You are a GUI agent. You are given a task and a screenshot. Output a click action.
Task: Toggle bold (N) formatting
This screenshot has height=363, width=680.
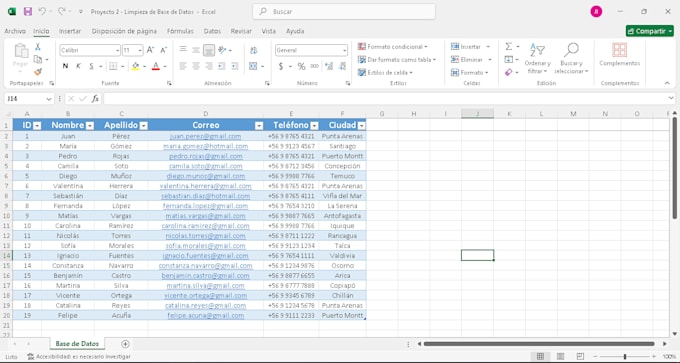click(x=65, y=66)
